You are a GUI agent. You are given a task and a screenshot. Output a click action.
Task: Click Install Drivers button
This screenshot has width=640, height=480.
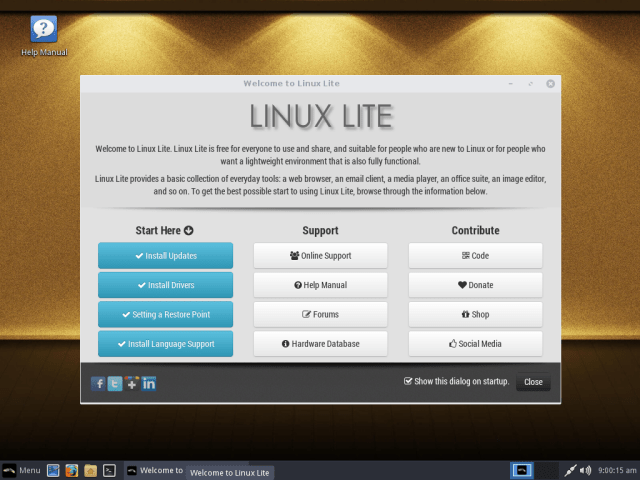165,285
